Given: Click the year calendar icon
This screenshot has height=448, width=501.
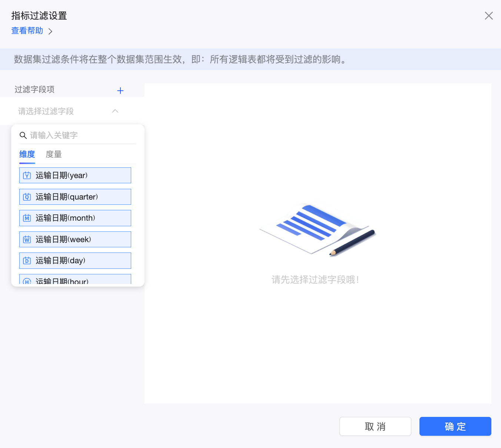Looking at the screenshot, I should (x=27, y=175).
